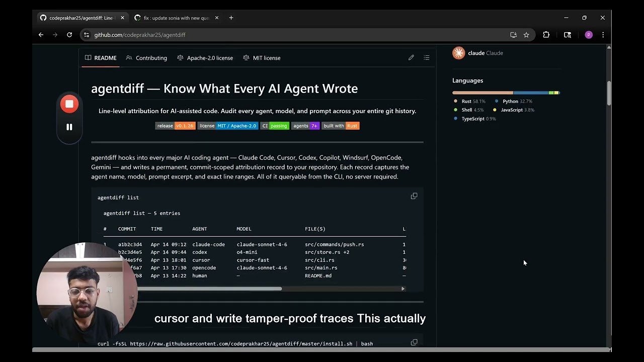This screenshot has height=362, width=644.
Task: Open the Chrome three-dot menu
Action: 603,35
